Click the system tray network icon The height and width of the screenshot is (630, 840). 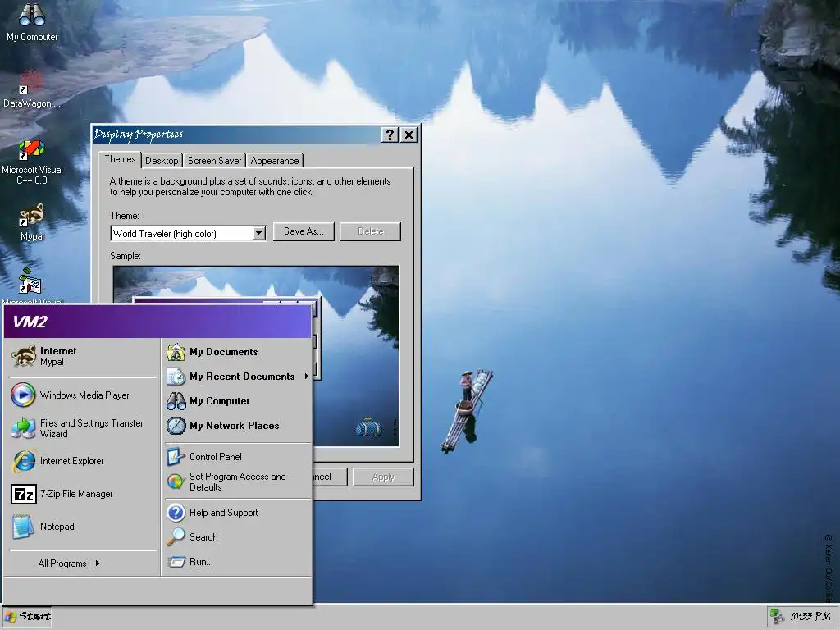coord(776,617)
